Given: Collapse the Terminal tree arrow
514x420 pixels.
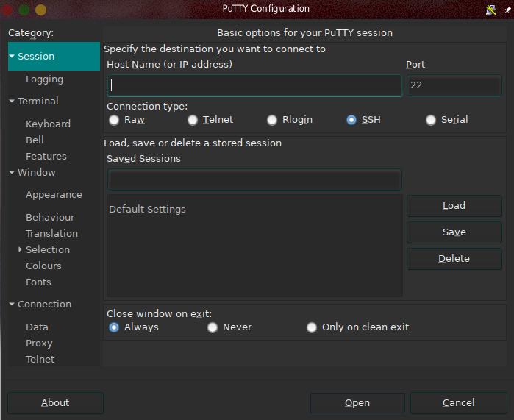Looking at the screenshot, I should coord(12,101).
